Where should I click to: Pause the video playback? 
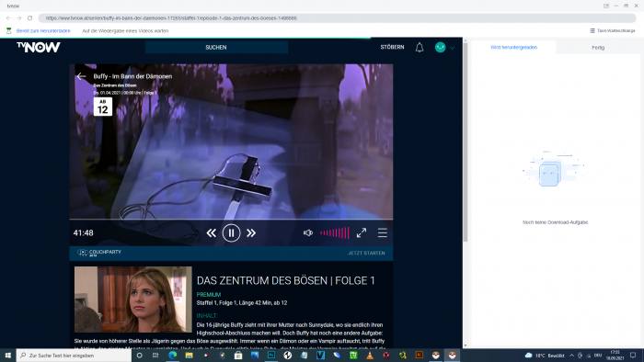[x=231, y=232]
